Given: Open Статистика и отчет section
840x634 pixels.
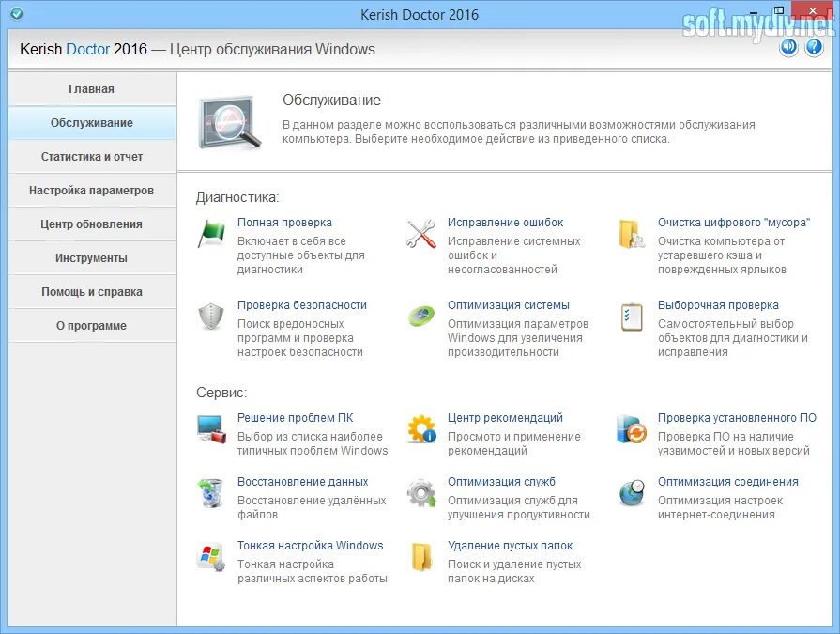Looking at the screenshot, I should pos(92,157).
